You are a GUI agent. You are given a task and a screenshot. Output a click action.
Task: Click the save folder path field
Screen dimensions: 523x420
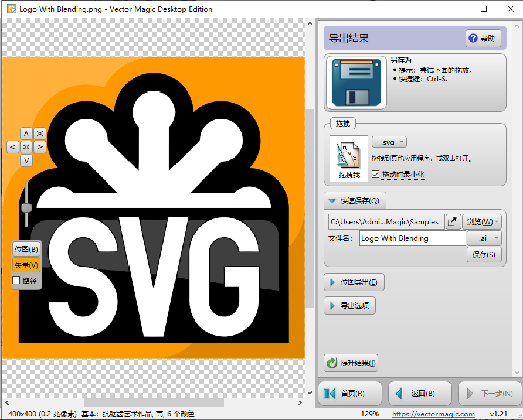tap(386, 221)
